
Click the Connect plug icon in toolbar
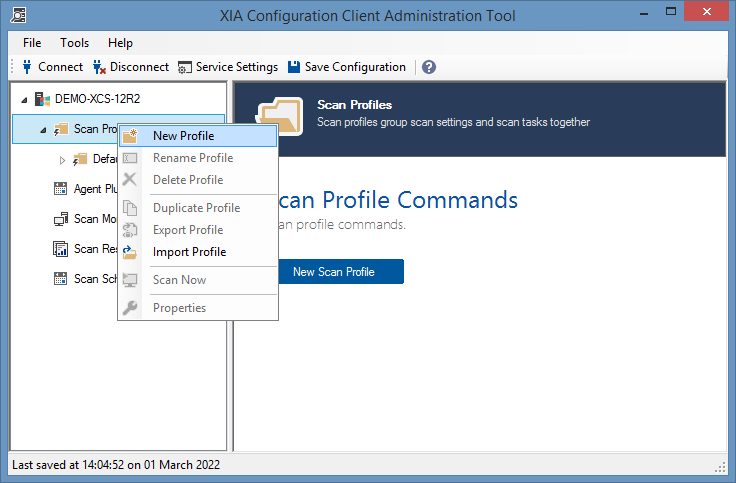pyautogui.click(x=27, y=67)
